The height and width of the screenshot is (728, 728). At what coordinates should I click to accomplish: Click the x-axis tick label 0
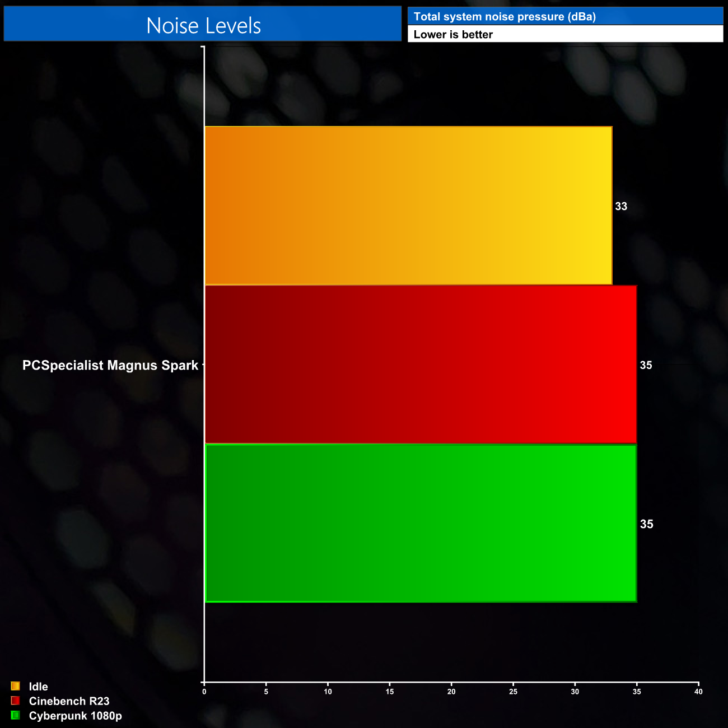point(204,692)
